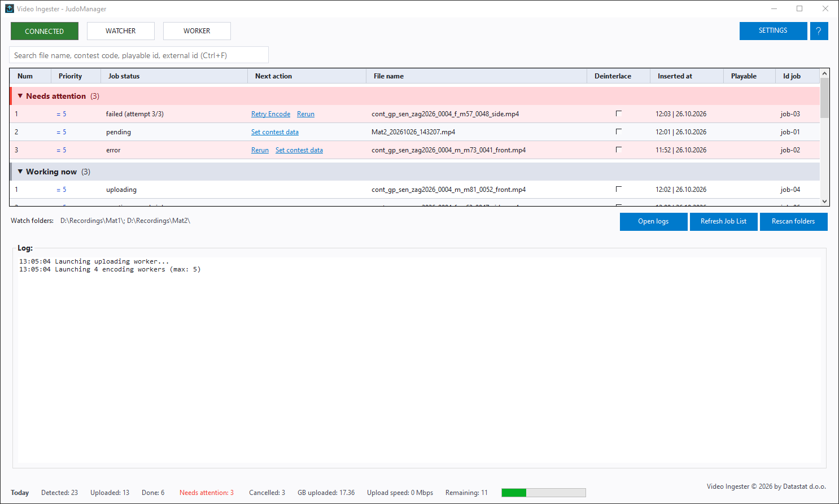Refresh the job list
Image resolution: width=839 pixels, height=504 pixels.
point(723,221)
